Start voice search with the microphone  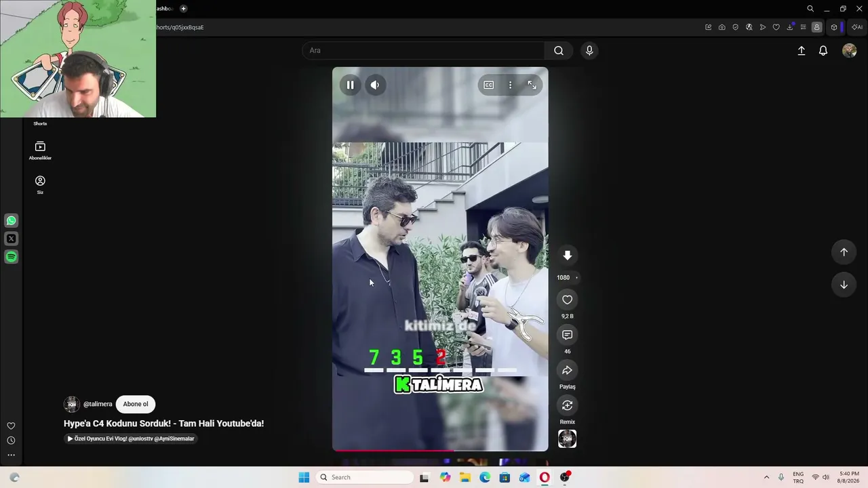(589, 50)
